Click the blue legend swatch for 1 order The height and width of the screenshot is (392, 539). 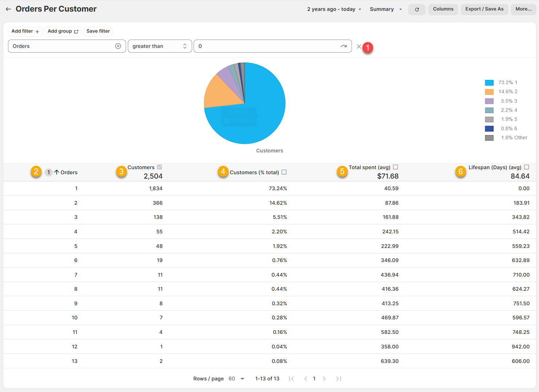489,83
